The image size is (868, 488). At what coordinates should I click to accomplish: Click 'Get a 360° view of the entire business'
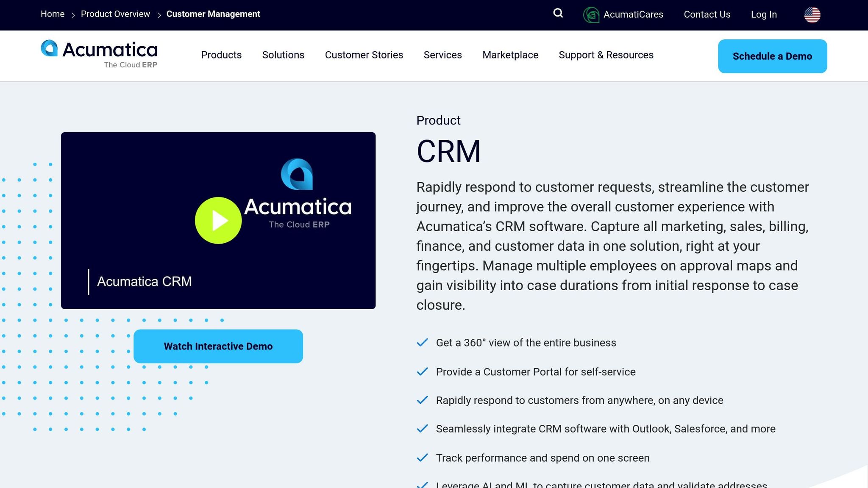pos(526,343)
